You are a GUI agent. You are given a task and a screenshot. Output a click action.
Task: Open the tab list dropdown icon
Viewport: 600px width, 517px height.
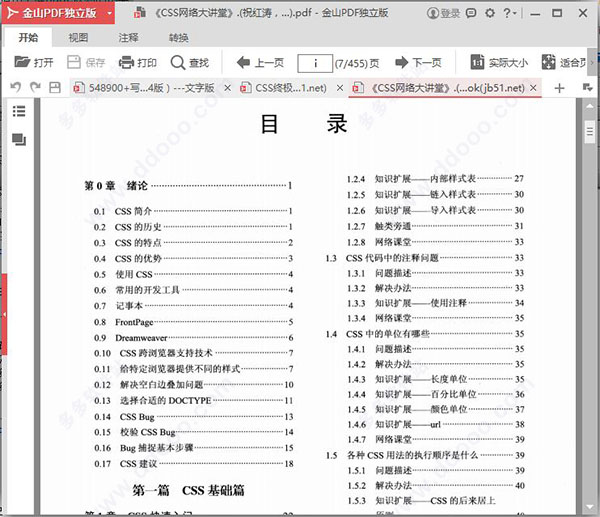tap(587, 88)
